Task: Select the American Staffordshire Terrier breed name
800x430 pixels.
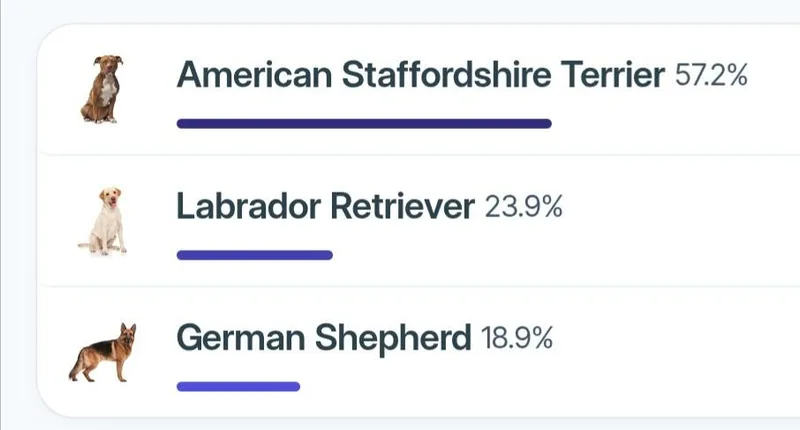Action: coord(420,74)
